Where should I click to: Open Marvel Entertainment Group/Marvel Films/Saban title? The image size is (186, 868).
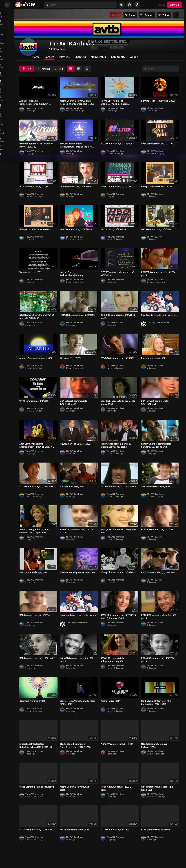pos(115,102)
